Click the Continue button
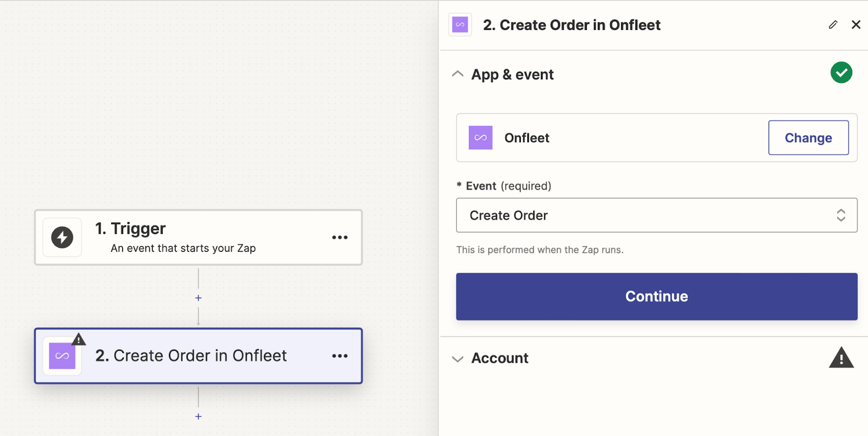This screenshot has width=868, height=436. click(656, 296)
